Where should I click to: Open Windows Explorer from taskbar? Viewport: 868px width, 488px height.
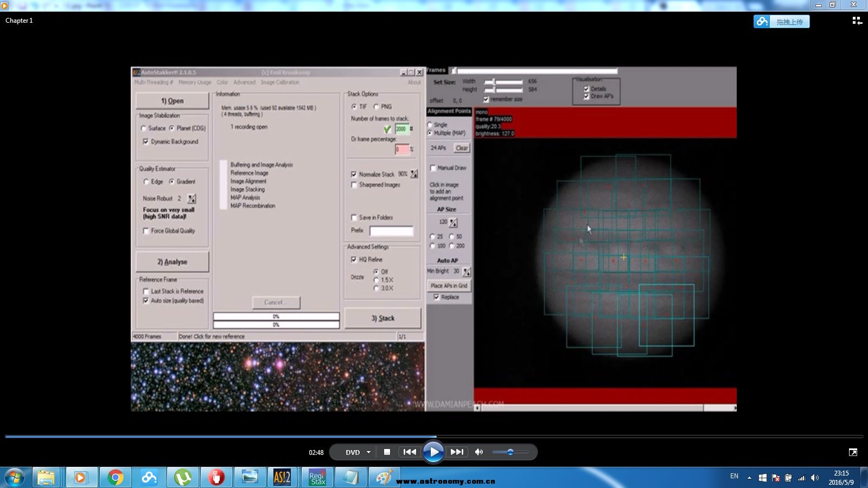coord(46,478)
